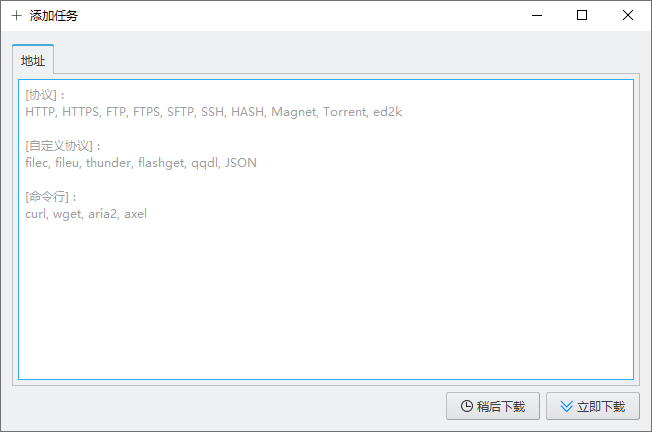Click placeholder line with filec, fileu, thunder
Screen dimensions: 652x432
pos(141,163)
